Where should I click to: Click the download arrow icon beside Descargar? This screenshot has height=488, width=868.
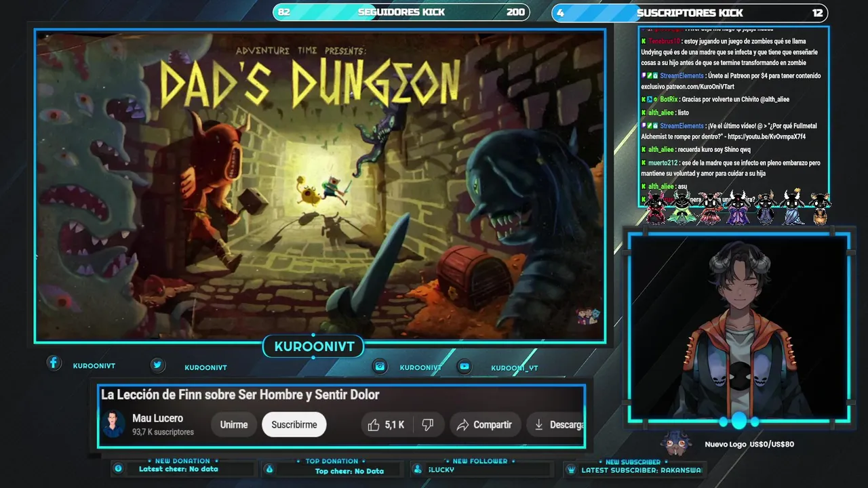(x=538, y=425)
